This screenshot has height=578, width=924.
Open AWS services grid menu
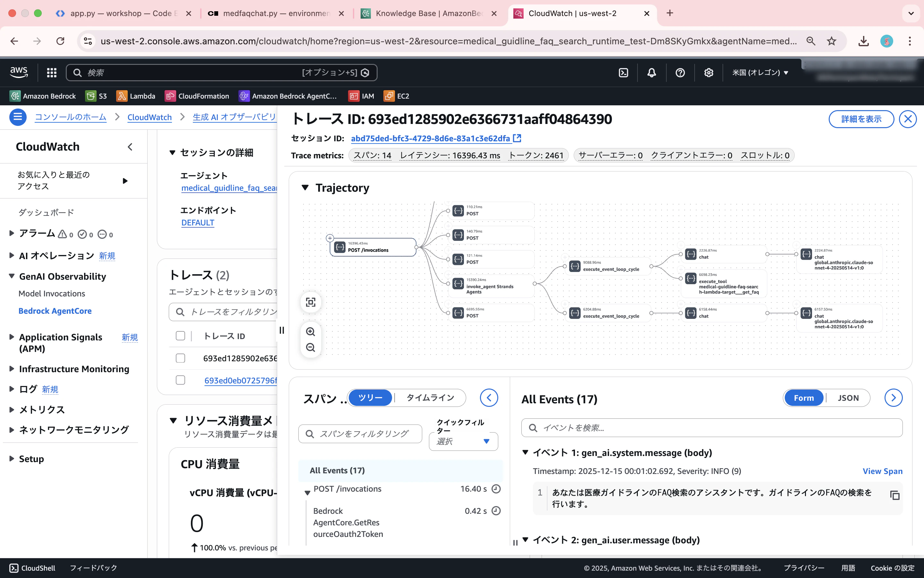tap(52, 73)
